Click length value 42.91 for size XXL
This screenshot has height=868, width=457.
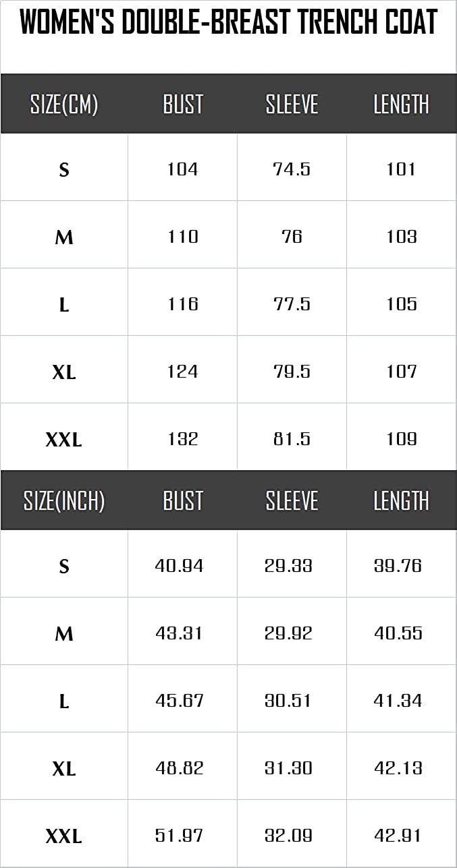point(398,836)
